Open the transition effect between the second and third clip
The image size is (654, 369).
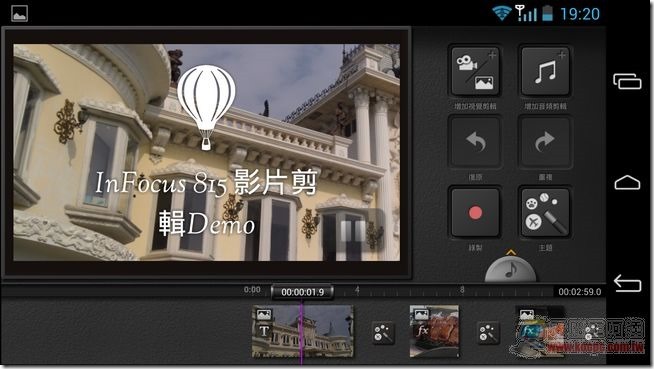coord(488,333)
